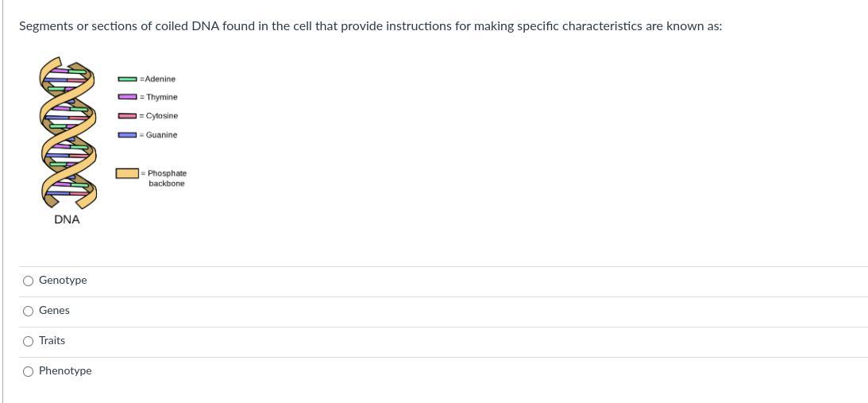Click the Phenotype answer label text
Screen dimensions: 868x403
(65, 371)
